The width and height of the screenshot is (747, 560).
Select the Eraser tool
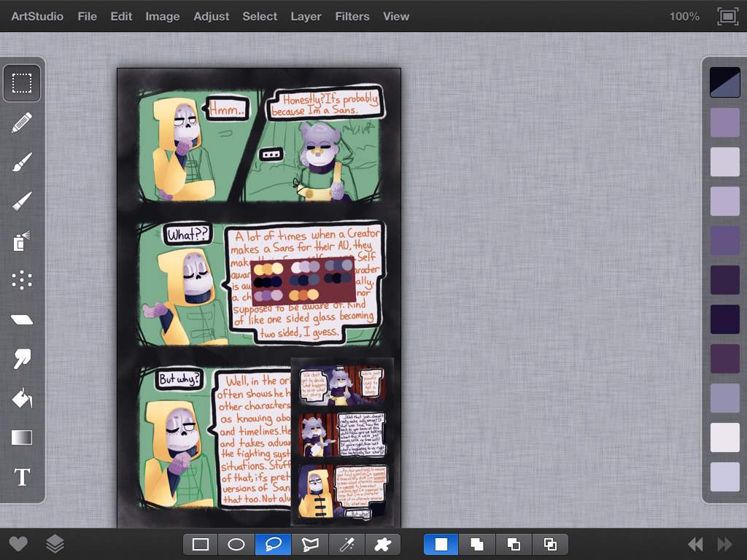pos(22,319)
